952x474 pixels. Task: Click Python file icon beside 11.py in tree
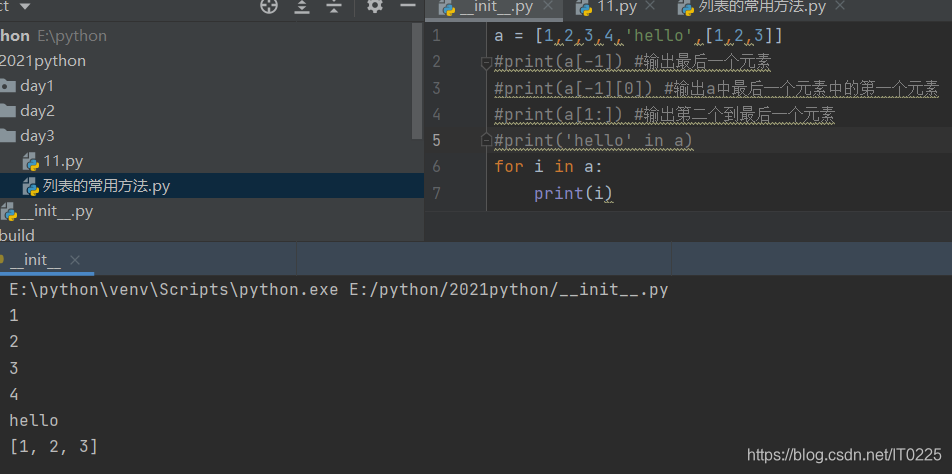pyautogui.click(x=30, y=162)
